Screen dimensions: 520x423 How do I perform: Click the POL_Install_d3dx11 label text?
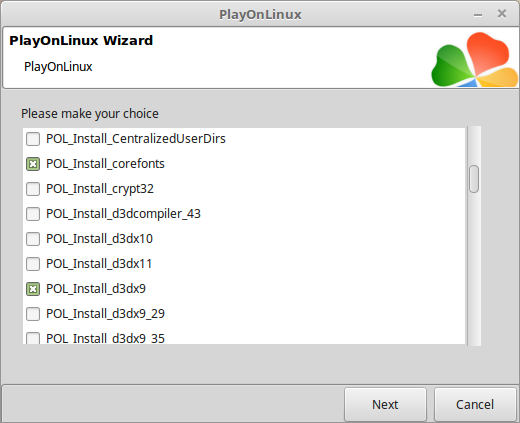pos(99,264)
